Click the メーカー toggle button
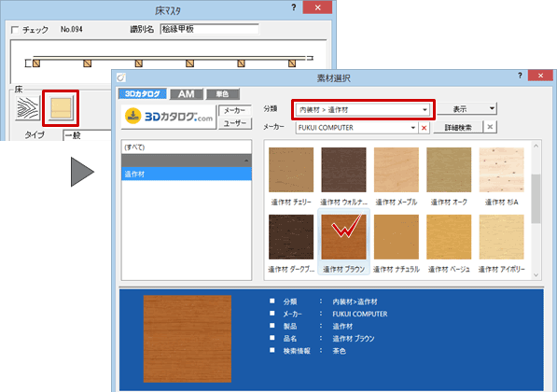The height and width of the screenshot is (392, 557). [235, 110]
